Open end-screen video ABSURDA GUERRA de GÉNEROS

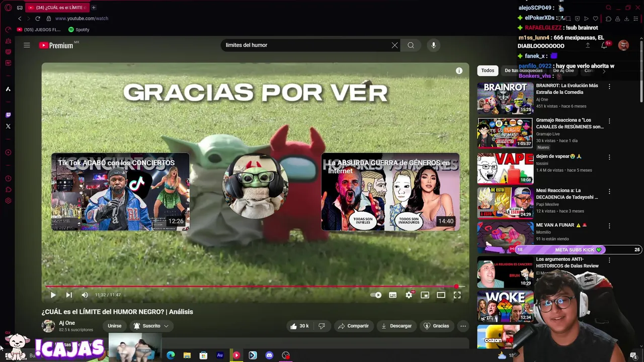(390, 192)
